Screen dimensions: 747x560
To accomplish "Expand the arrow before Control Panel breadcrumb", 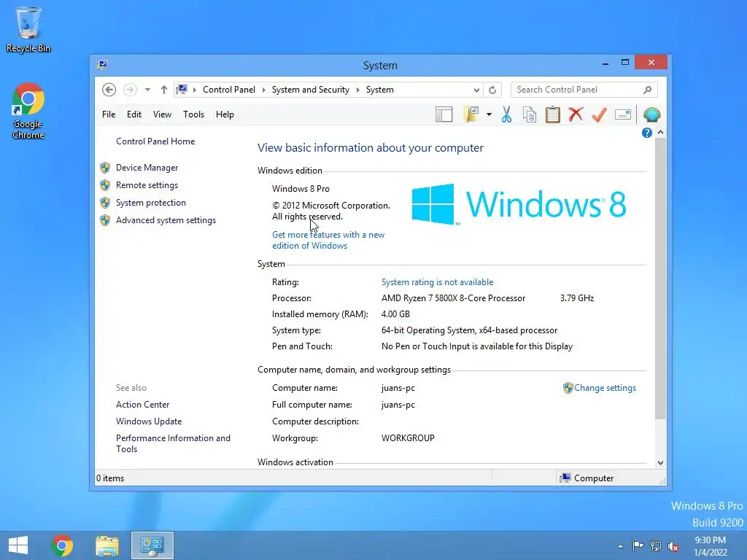I will [194, 90].
